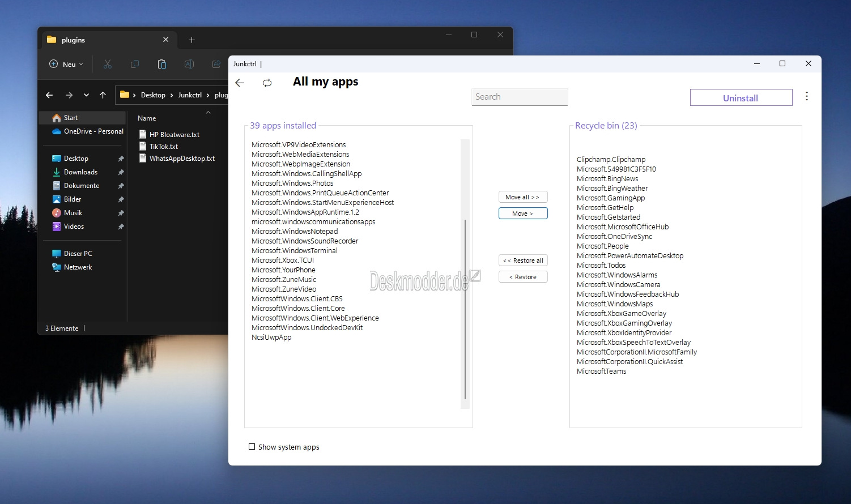Select Microsoft.Windows.Photos in installed list
Image resolution: width=851 pixels, height=504 pixels.
pyautogui.click(x=292, y=183)
